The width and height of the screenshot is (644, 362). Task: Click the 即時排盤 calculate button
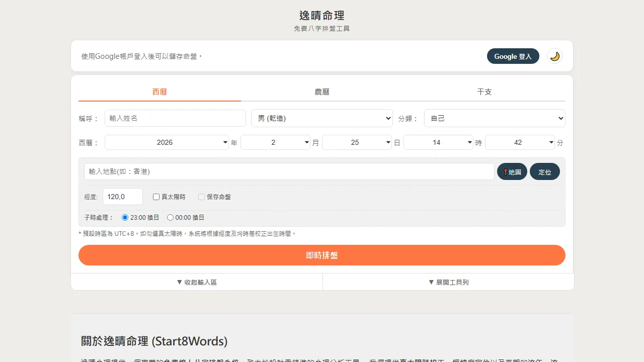(x=321, y=255)
